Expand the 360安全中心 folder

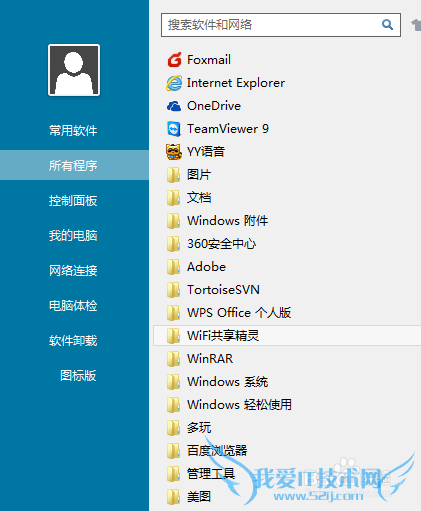pyautogui.click(x=221, y=244)
